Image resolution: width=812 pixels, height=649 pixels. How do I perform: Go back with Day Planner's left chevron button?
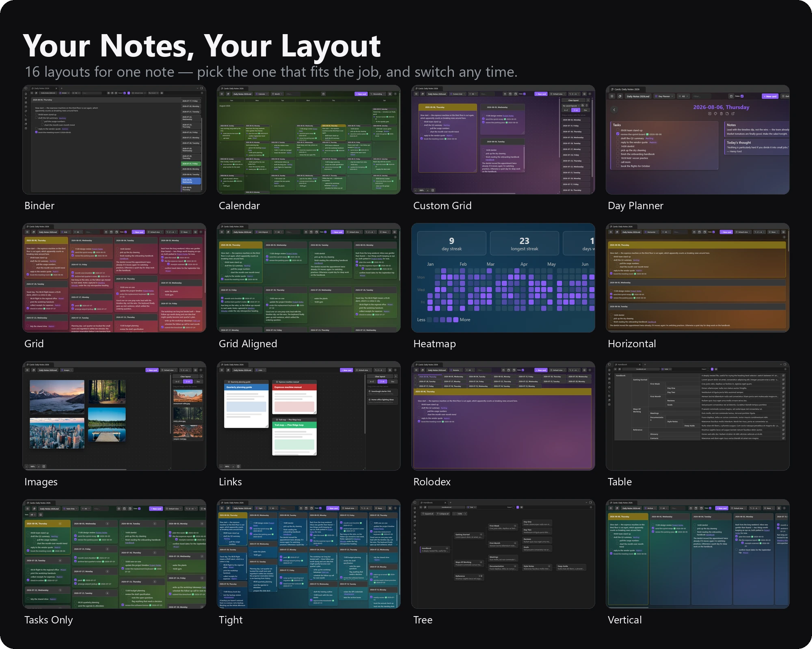[x=614, y=110]
